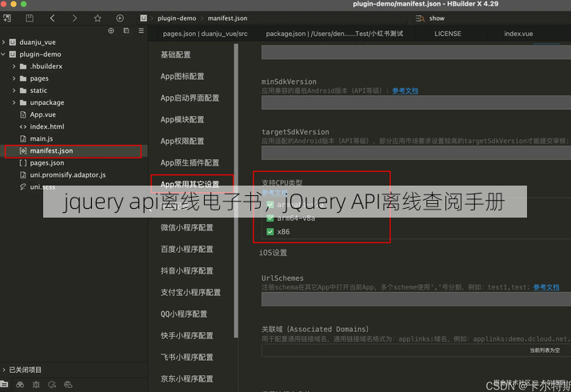This screenshot has height=392, width=571.
Task: Open QQ小程序配置 section
Action: [x=184, y=314]
